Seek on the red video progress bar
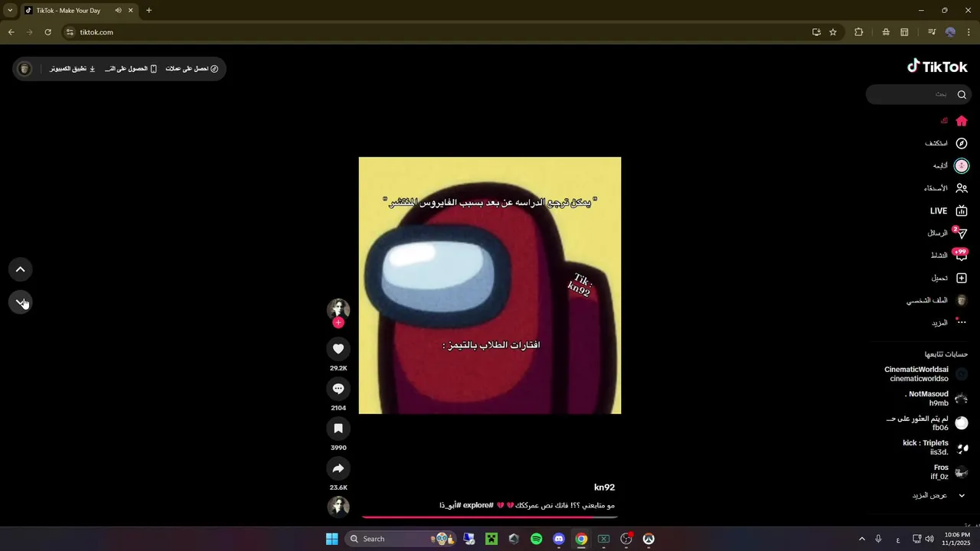Image resolution: width=980 pixels, height=551 pixels. [x=490, y=517]
